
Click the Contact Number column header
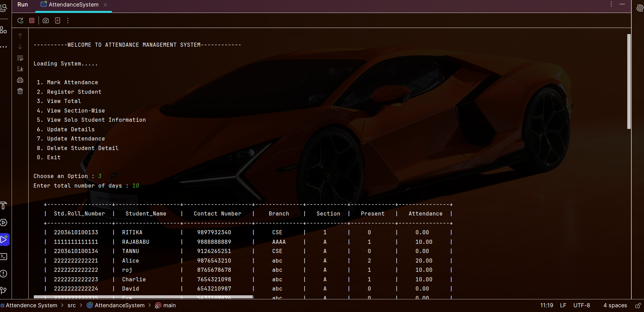(218, 214)
